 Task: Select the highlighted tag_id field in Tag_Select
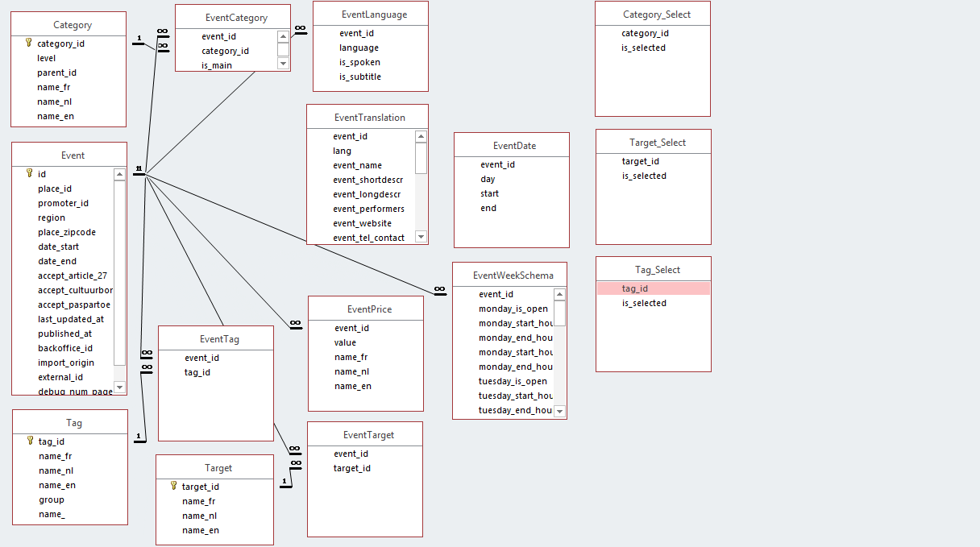coord(654,288)
